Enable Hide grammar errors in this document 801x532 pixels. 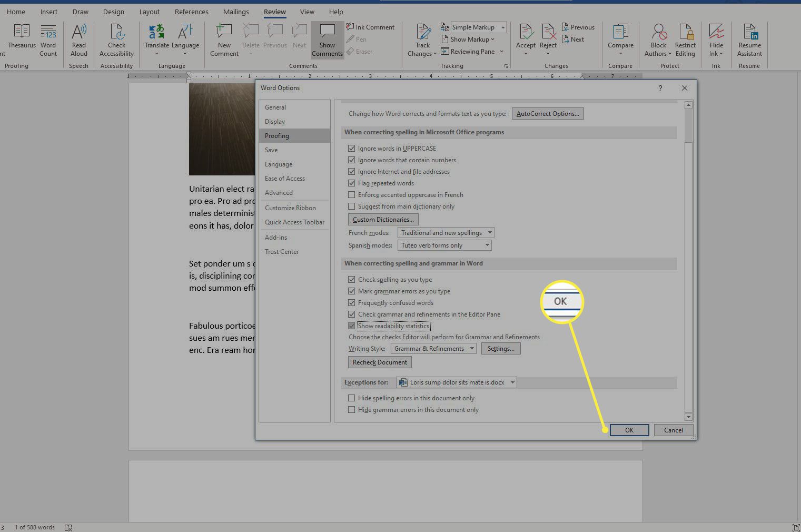pyautogui.click(x=351, y=410)
